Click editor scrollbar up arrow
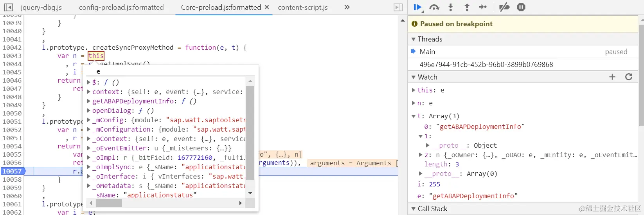This screenshot has height=215, width=644. [x=403, y=20]
